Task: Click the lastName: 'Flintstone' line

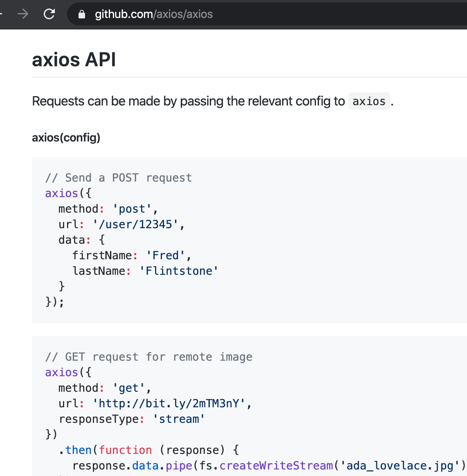Action: tap(145, 271)
